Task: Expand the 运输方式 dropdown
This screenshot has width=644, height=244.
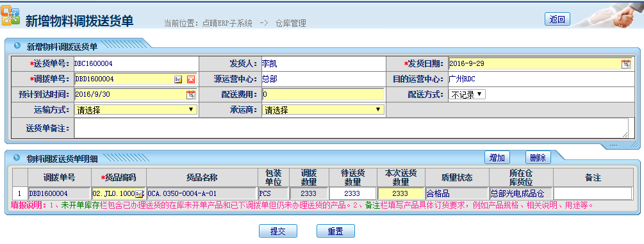Action: click(136, 110)
